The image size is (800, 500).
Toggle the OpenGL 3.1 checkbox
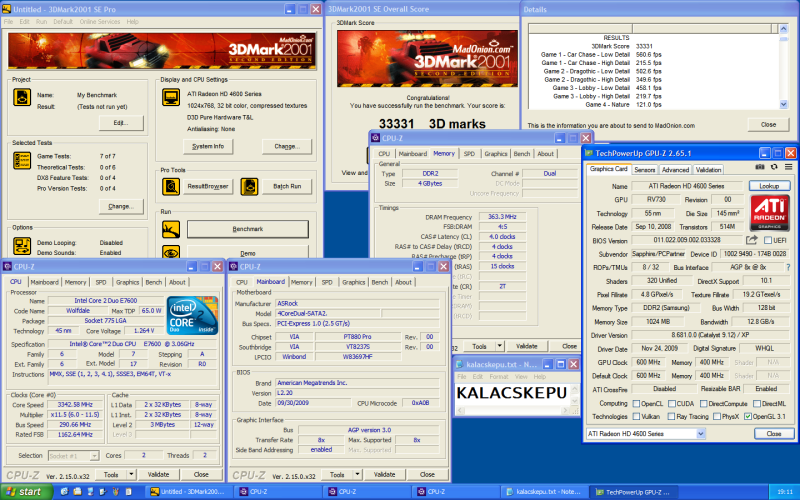748,416
